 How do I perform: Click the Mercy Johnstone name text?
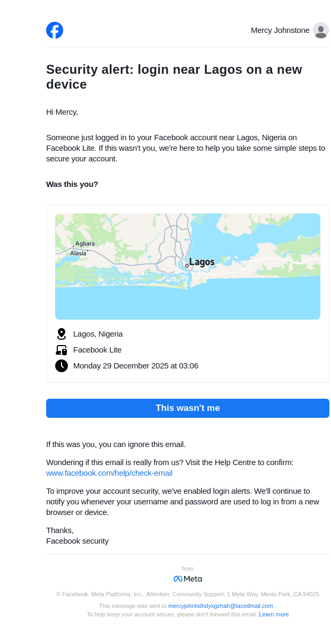point(280,30)
